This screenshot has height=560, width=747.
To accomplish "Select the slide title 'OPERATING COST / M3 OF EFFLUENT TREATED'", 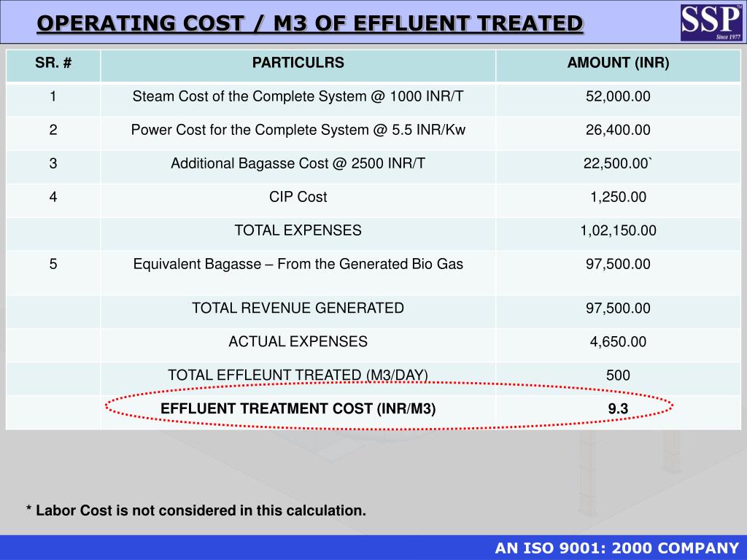I will 310,23.
